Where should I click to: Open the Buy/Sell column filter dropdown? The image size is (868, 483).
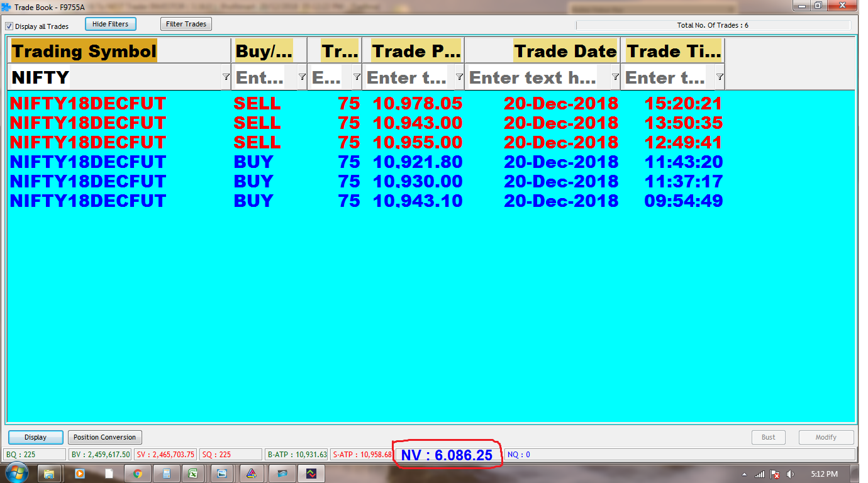pos(302,77)
